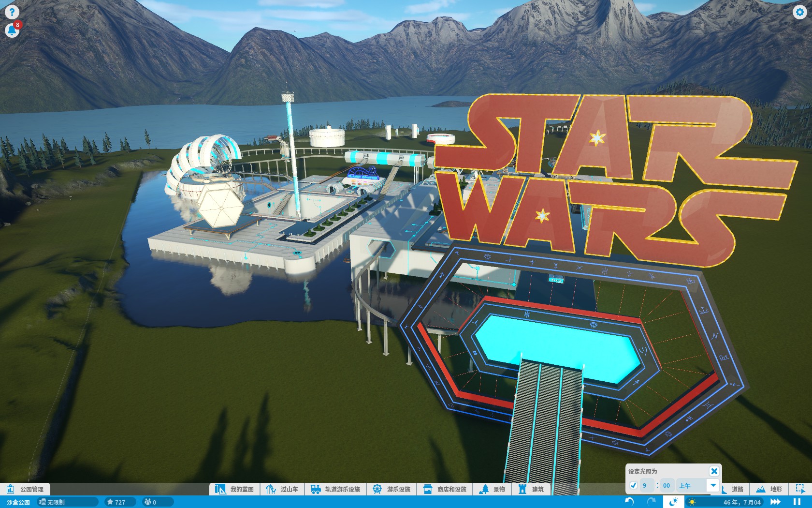Edit the hour field showing 9

point(647,485)
